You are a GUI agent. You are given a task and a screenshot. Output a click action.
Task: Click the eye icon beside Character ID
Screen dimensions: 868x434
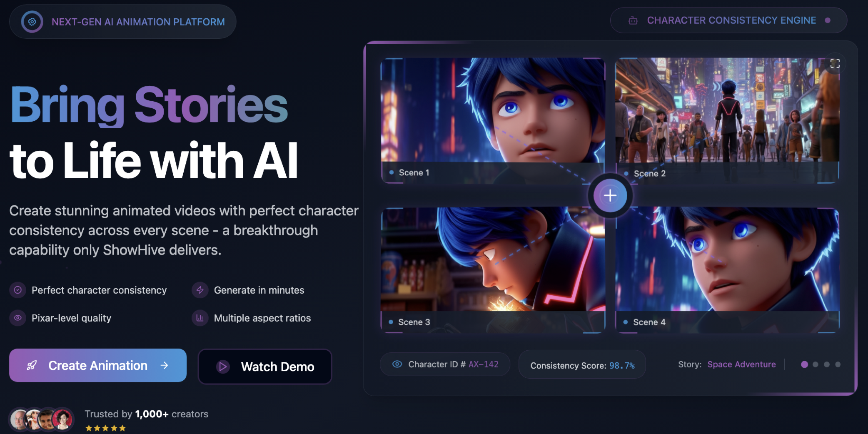pos(397,364)
